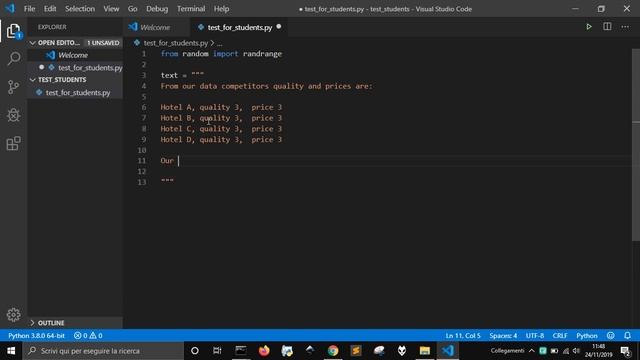The height and width of the screenshot is (360, 640).
Task: Go to line via Ln 11, Col 5
Action: [x=463, y=336]
